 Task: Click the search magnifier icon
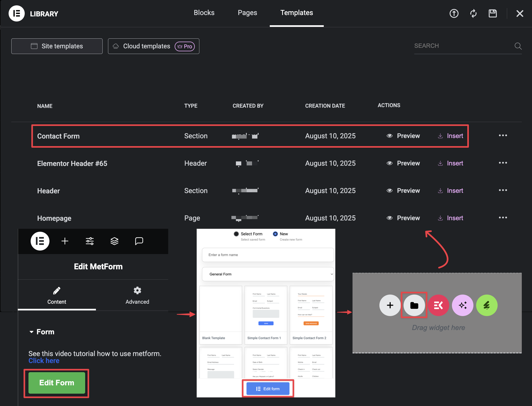518,46
